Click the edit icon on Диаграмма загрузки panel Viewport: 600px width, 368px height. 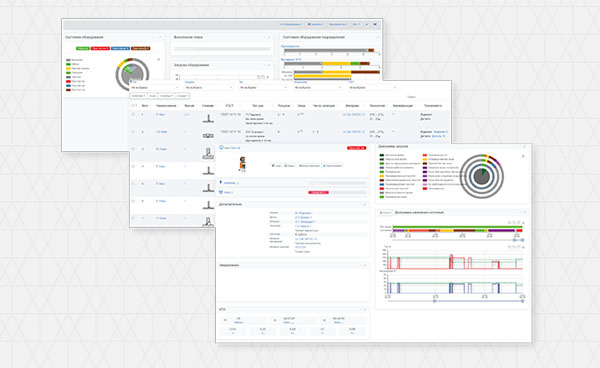point(524,147)
